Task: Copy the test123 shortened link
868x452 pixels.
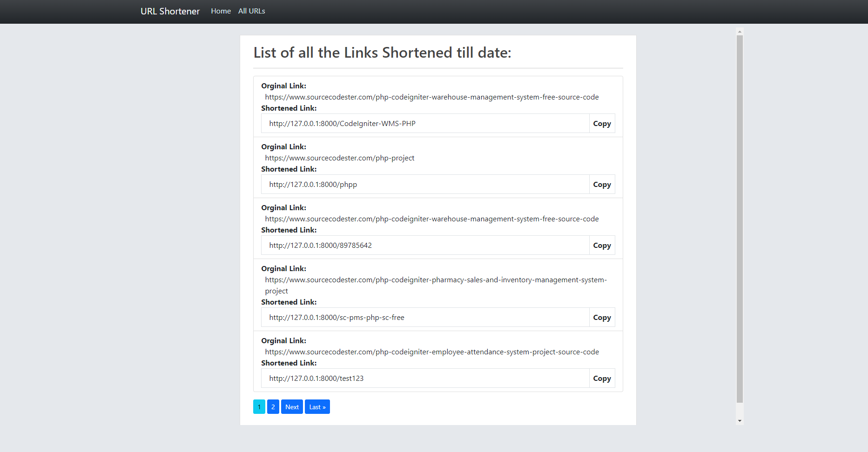Action: tap(602, 378)
